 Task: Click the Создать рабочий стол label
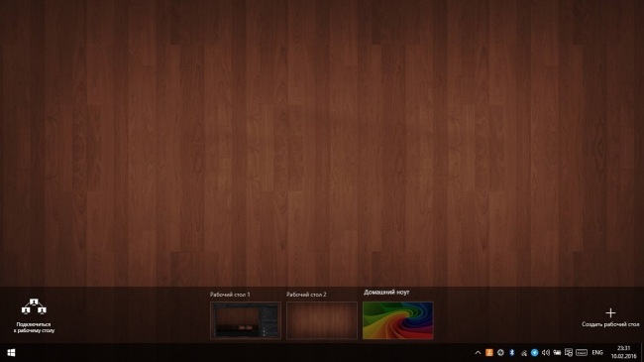tap(610, 324)
